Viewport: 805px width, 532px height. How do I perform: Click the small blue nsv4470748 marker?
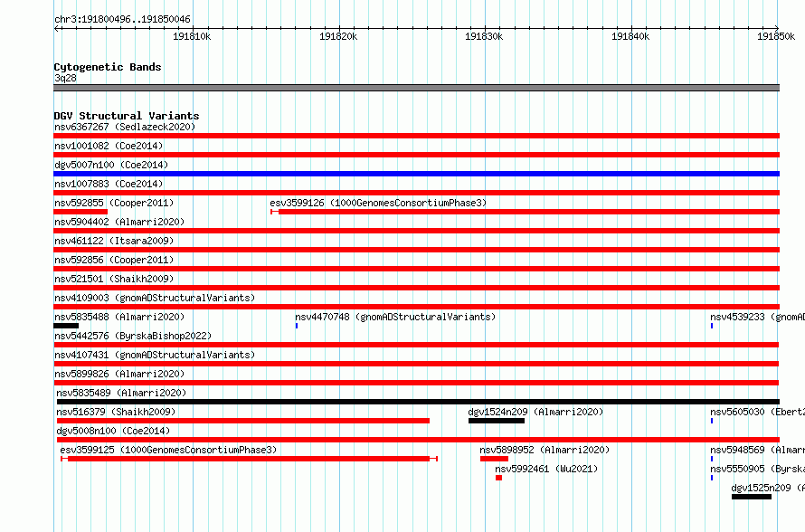point(297,326)
